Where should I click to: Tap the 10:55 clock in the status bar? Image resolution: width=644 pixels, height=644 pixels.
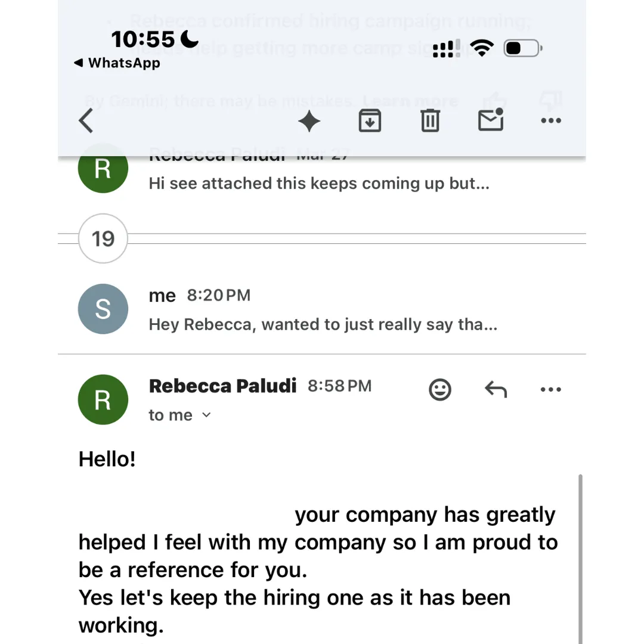[x=143, y=39]
